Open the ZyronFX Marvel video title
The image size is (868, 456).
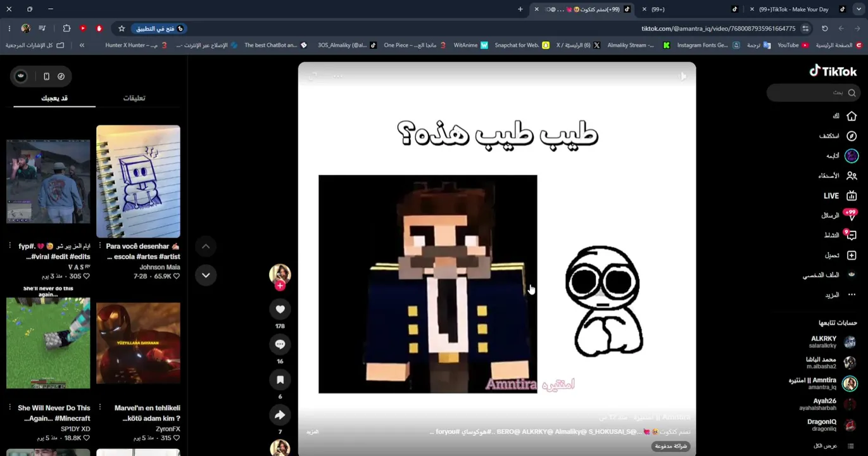148,413
